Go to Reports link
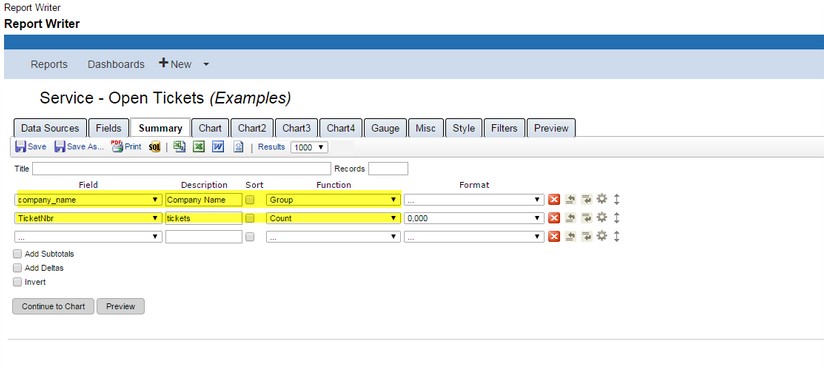 click(x=49, y=64)
